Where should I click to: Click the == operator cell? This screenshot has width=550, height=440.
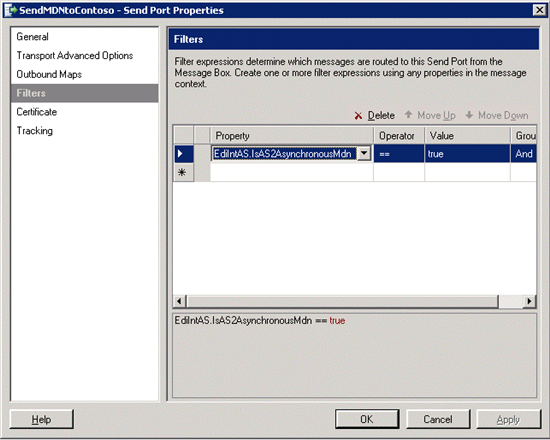399,154
